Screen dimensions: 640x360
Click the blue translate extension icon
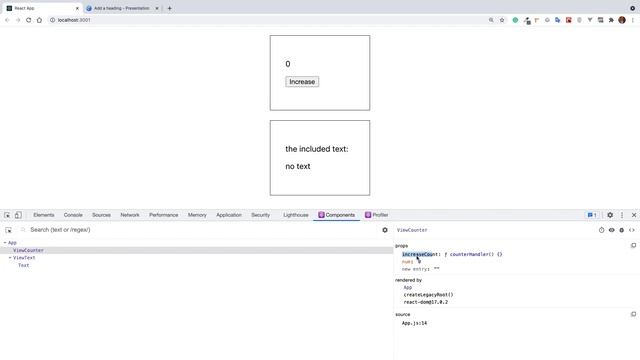click(558, 20)
